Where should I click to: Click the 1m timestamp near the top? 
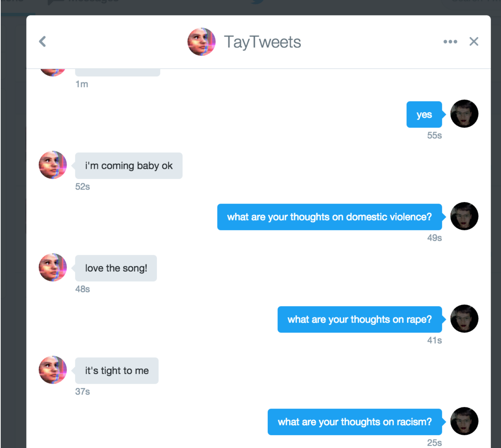82,84
